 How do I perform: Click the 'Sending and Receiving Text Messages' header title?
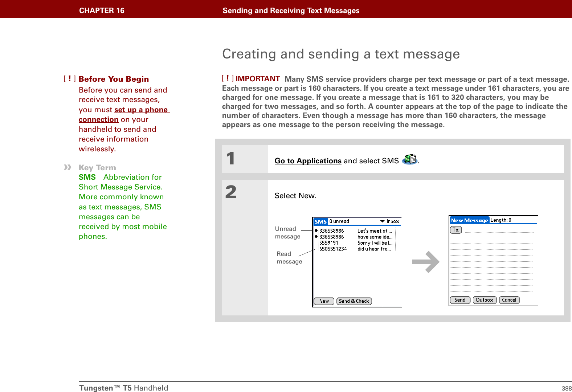click(x=291, y=11)
